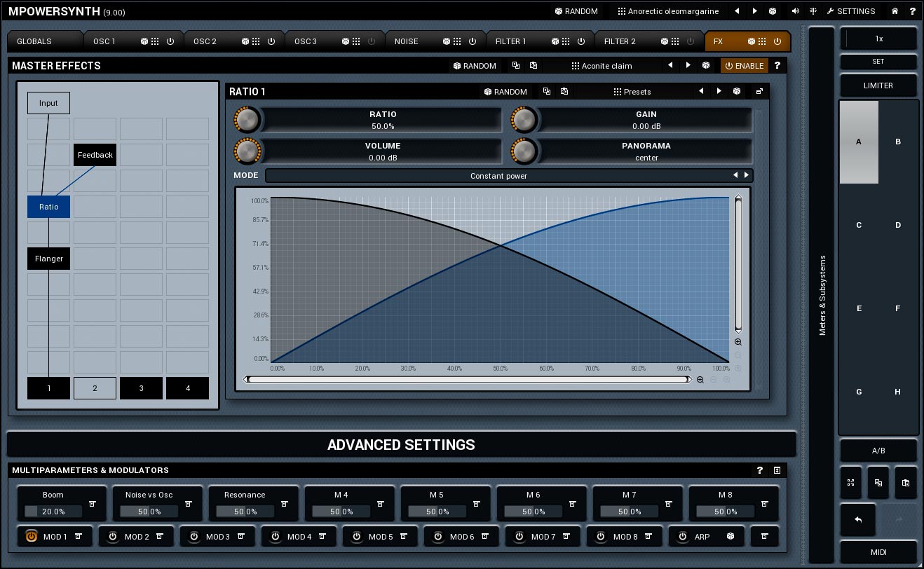Open OSC 2 presets grid icon
This screenshot has width=924, height=569.
coord(257,41)
